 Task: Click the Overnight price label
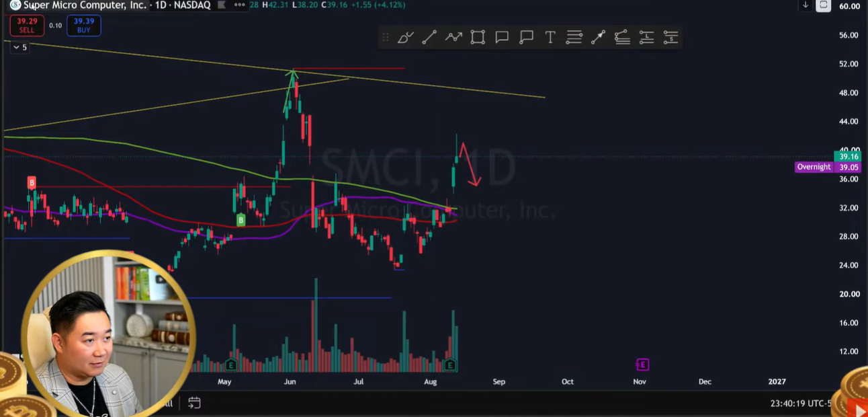pyautogui.click(x=814, y=167)
